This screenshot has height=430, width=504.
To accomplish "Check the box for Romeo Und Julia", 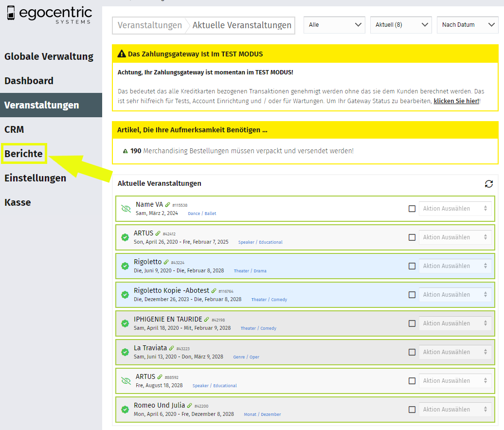I will point(412,410).
